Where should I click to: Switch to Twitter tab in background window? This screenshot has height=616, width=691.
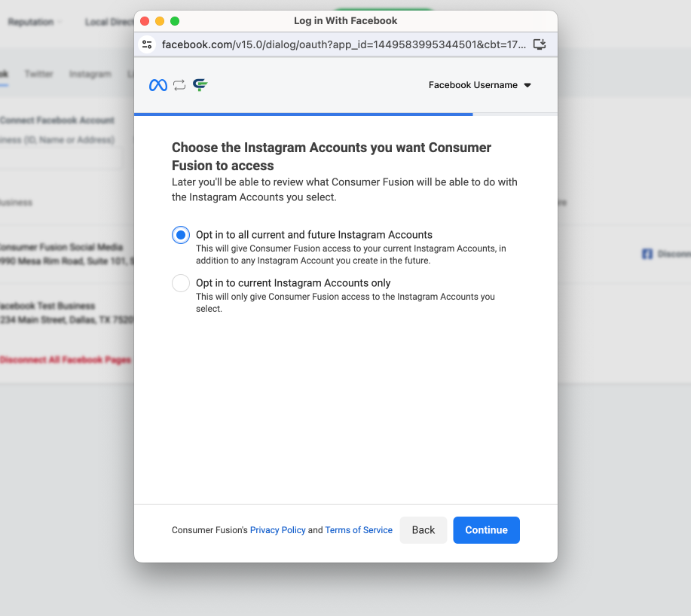pyautogui.click(x=38, y=74)
